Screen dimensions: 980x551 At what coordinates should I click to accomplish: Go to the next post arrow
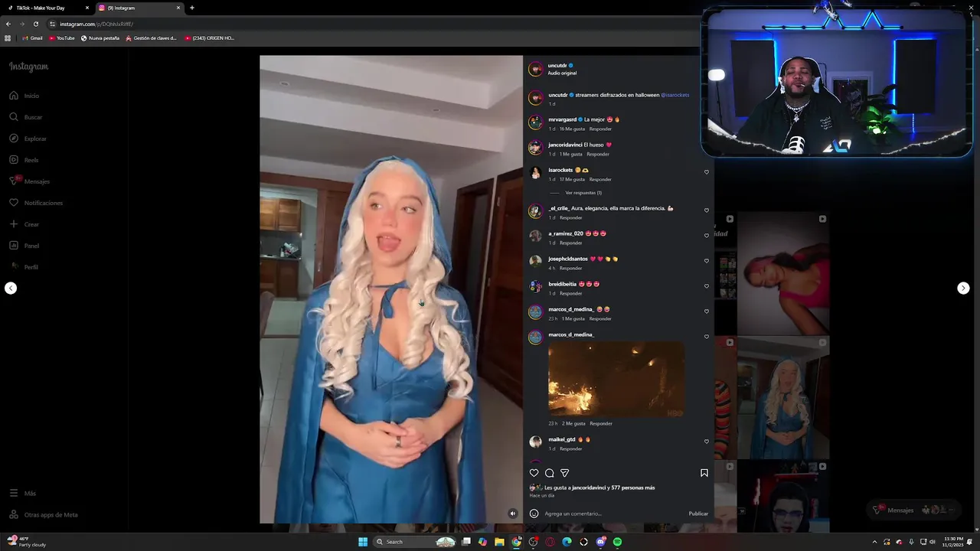pos(963,288)
